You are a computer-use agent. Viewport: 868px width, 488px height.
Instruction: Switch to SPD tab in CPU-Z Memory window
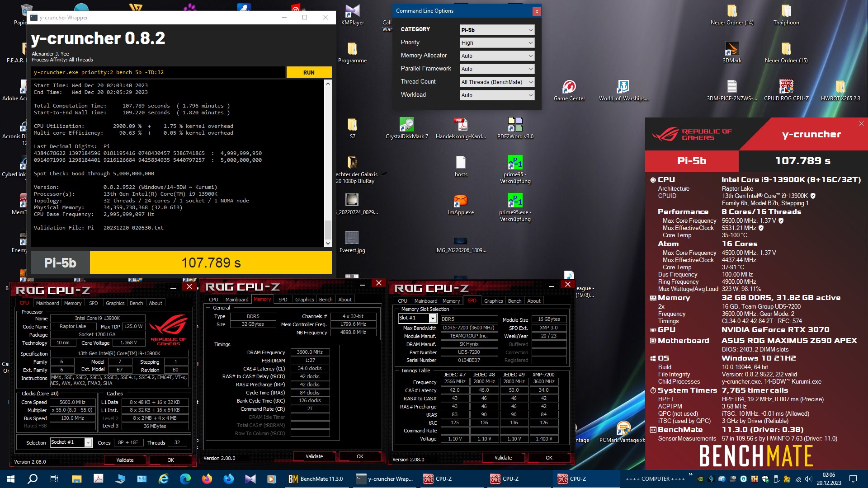coord(283,300)
